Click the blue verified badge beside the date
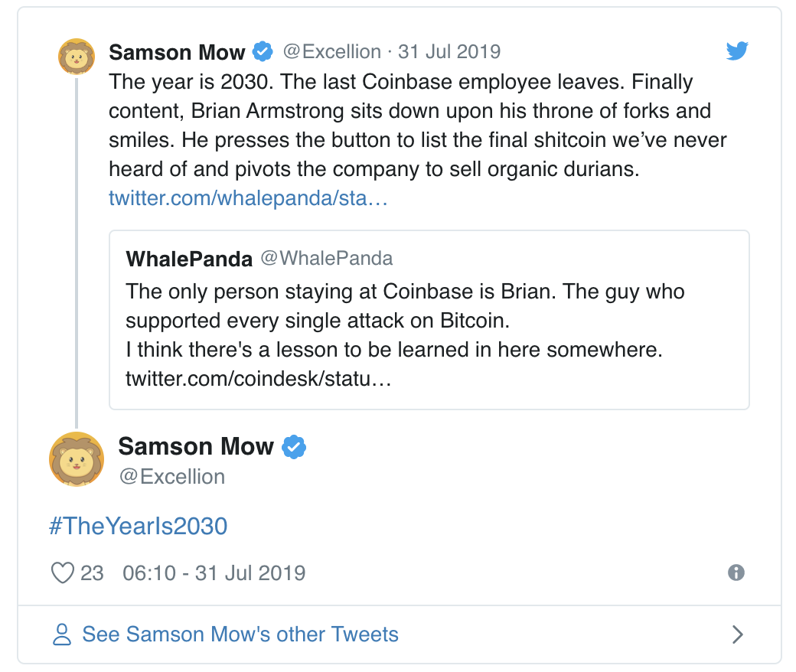 (263, 52)
